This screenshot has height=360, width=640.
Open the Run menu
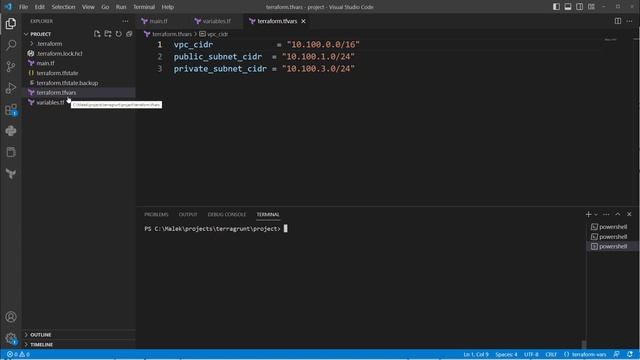tap(121, 7)
